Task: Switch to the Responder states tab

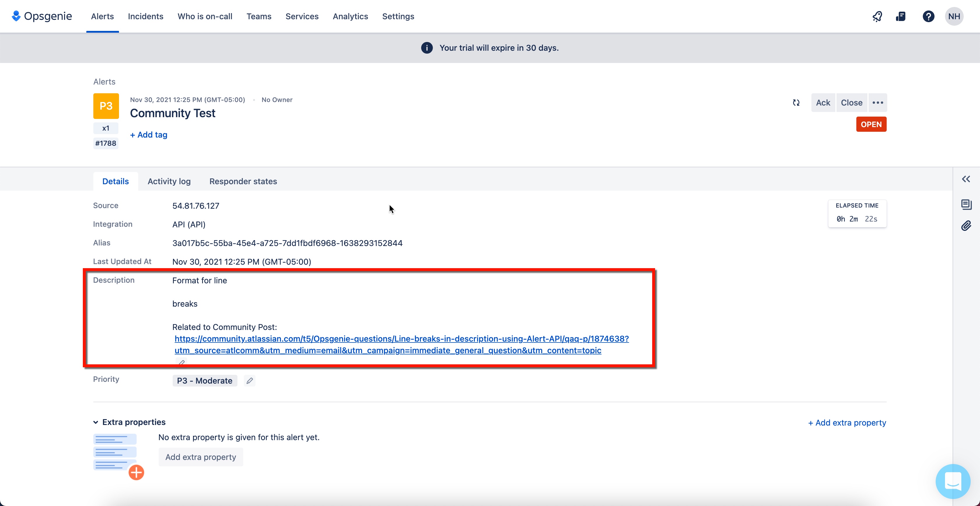Action: point(243,181)
